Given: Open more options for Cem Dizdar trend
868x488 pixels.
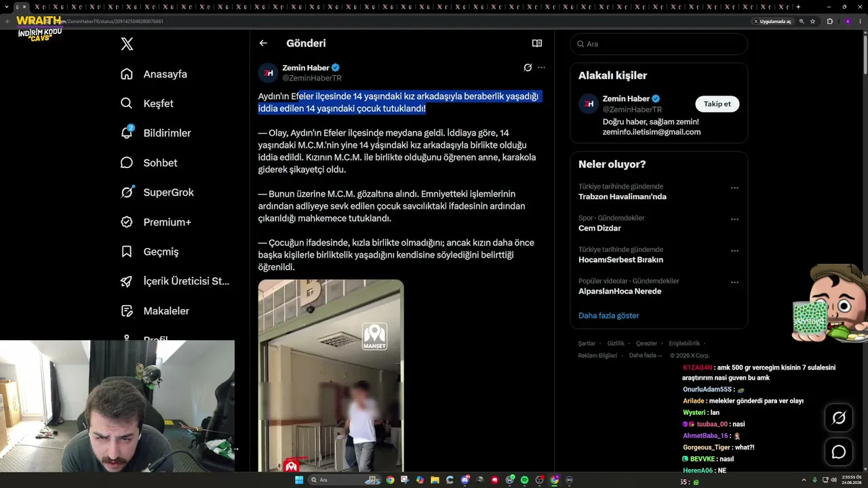Looking at the screenshot, I should [x=734, y=220].
